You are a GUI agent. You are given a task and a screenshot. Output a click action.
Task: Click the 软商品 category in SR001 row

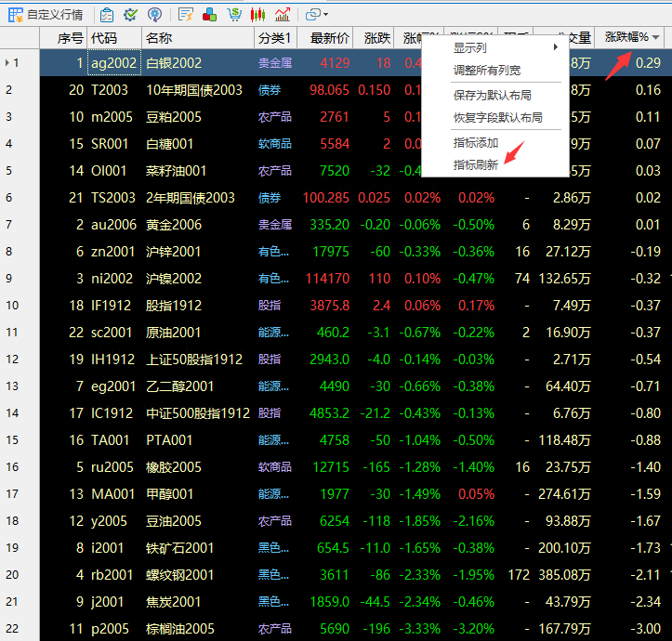(x=275, y=144)
